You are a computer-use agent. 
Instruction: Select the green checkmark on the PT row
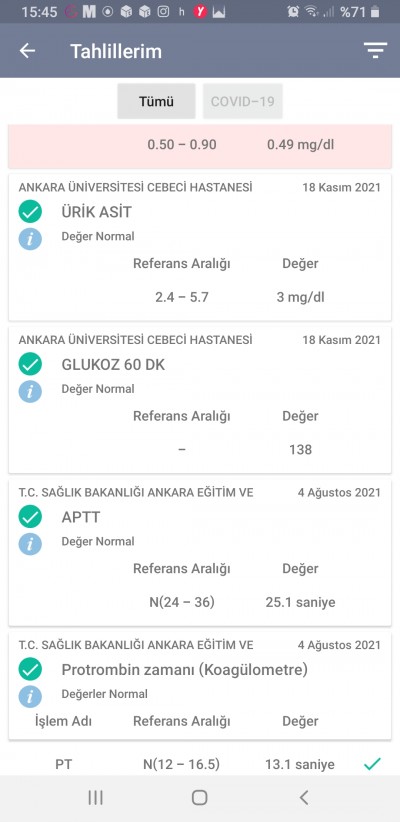tap(372, 764)
